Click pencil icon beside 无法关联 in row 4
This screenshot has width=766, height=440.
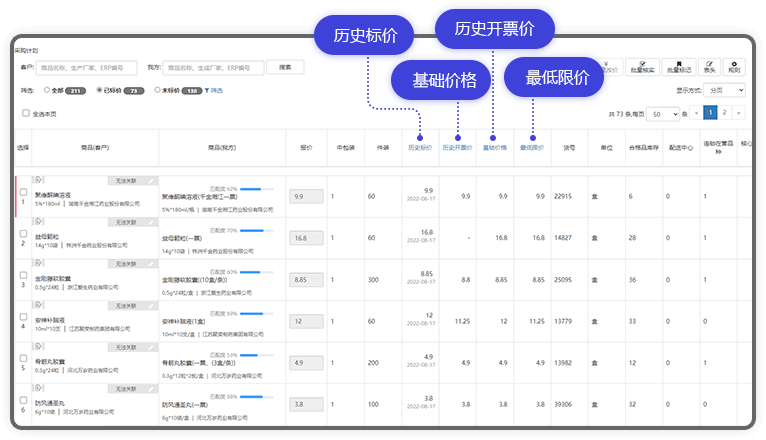[153, 307]
